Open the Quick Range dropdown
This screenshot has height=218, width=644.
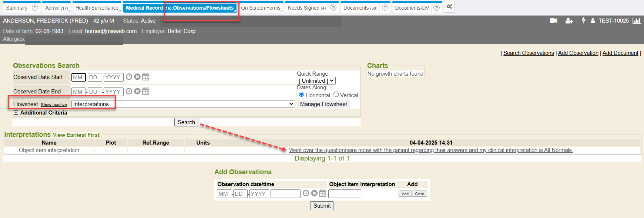click(316, 81)
